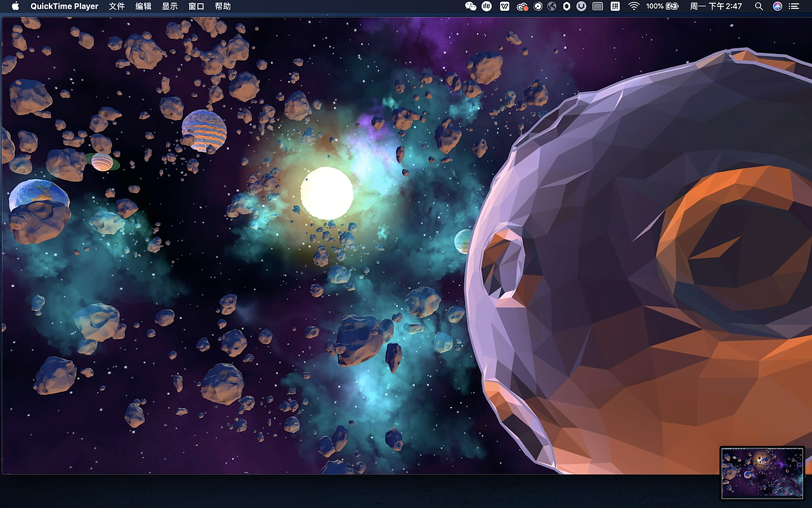Screen dimensions: 812x508
Task: Switch input method via 拼 icon
Action: pos(615,6)
